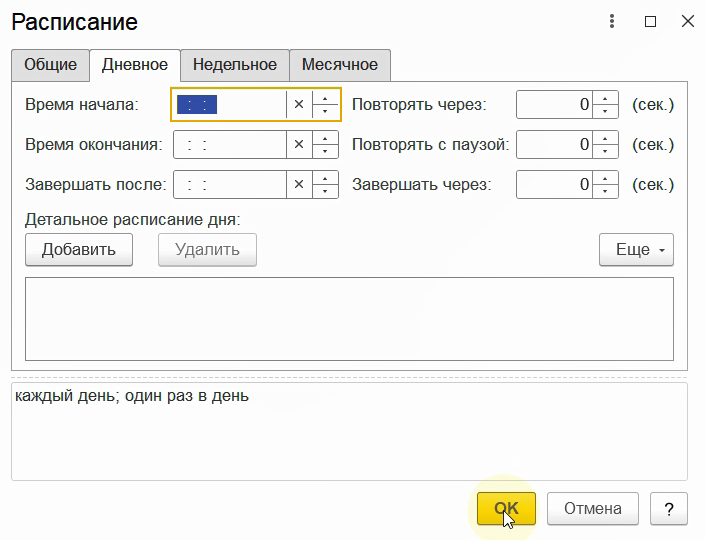Decrease the Время окончания value with down arrow

(326, 151)
